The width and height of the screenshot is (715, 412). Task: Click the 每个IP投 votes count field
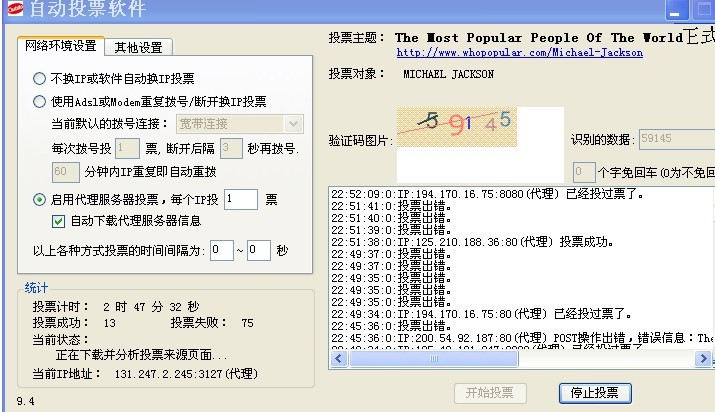[x=241, y=199]
